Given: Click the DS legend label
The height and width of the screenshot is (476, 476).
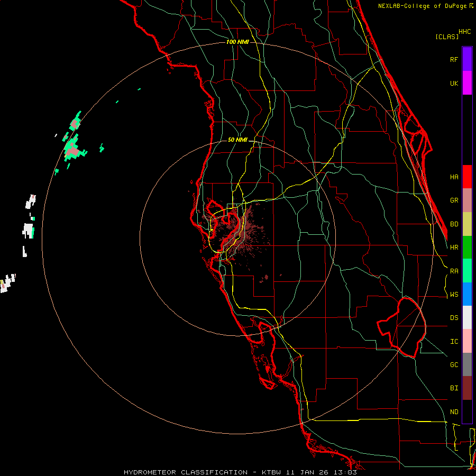Looking at the screenshot, I should click(x=454, y=318).
